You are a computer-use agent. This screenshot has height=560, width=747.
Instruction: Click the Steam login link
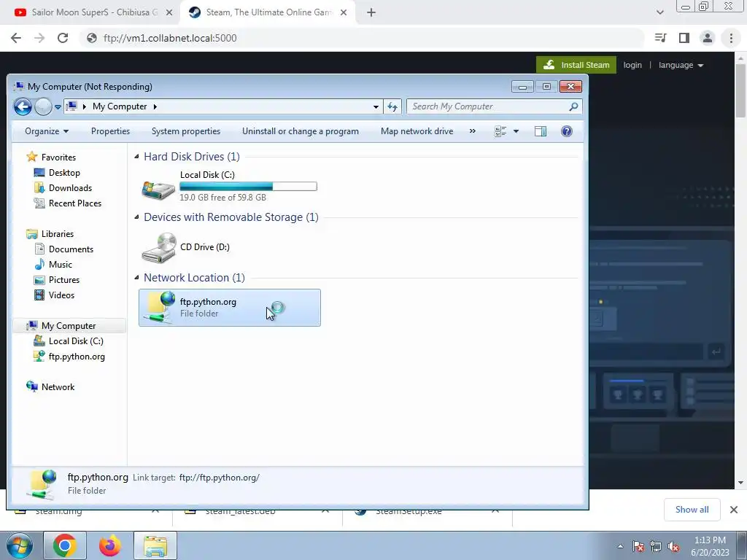[x=632, y=65]
